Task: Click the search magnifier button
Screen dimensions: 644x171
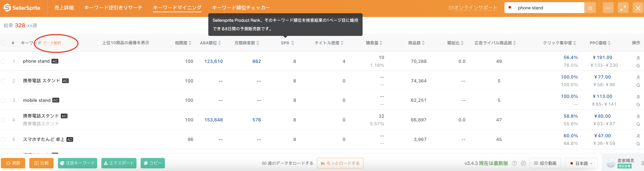Action: 590,8
